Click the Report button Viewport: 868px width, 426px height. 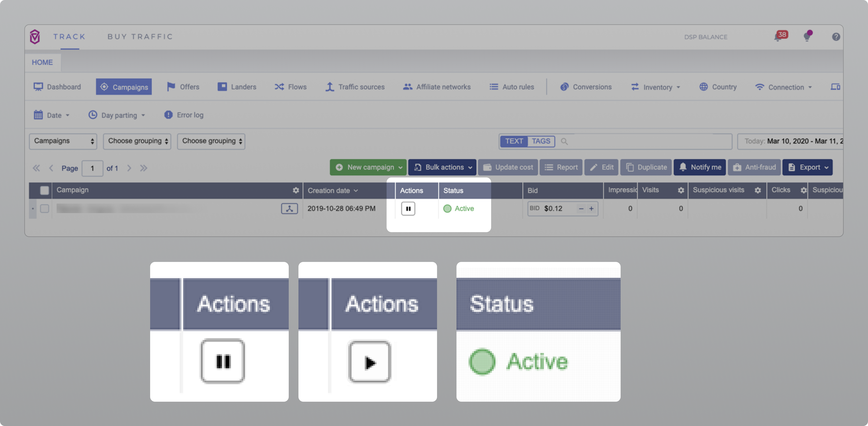561,167
